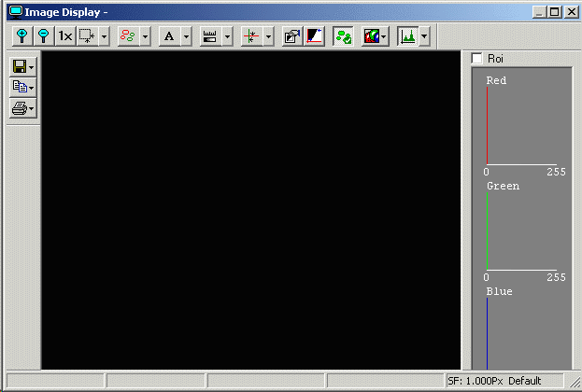
Task: Click the text annotation A tool
Action: click(169, 36)
